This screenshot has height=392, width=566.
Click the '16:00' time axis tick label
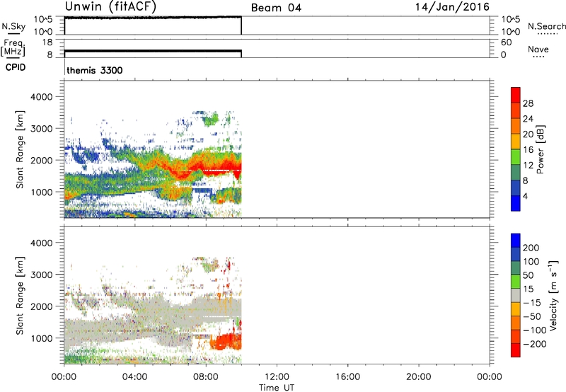click(x=347, y=377)
